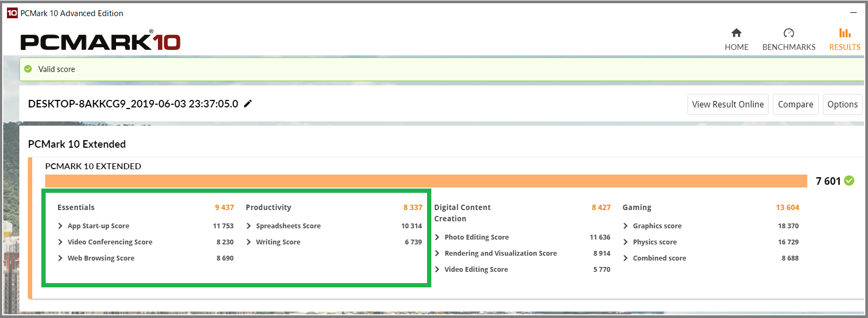Select the Digital Content Creation heading
Viewport: 868px width, 318px height.
462,213
